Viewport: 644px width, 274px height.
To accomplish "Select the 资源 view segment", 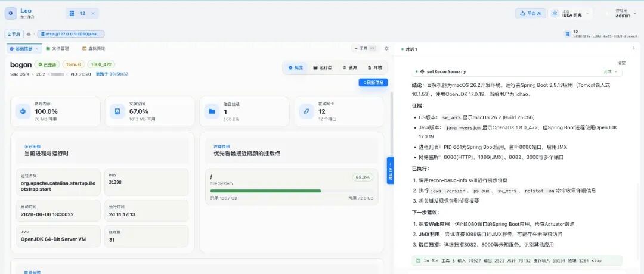I will click(349, 68).
